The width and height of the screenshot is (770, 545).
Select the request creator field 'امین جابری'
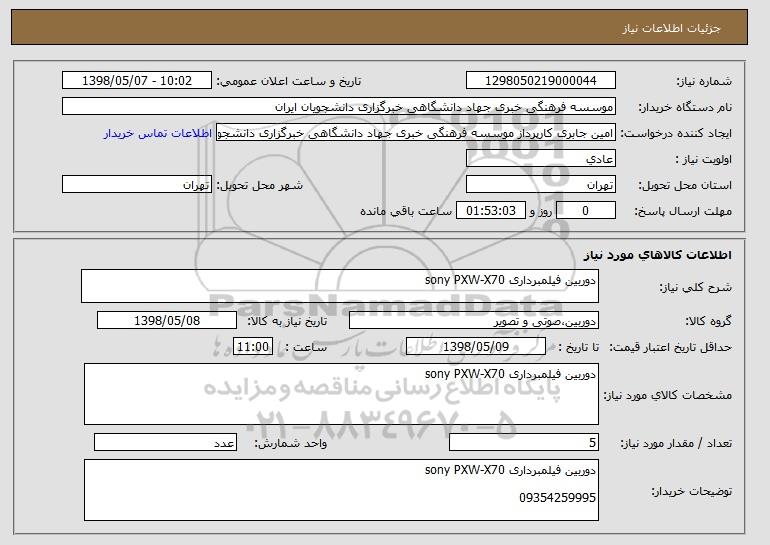tap(416, 133)
